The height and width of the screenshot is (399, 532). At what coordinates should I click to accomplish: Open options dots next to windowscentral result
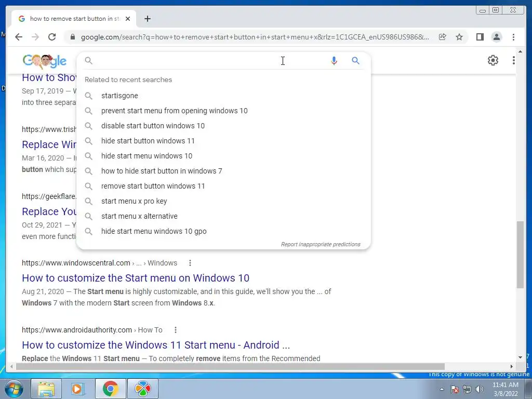(x=190, y=263)
